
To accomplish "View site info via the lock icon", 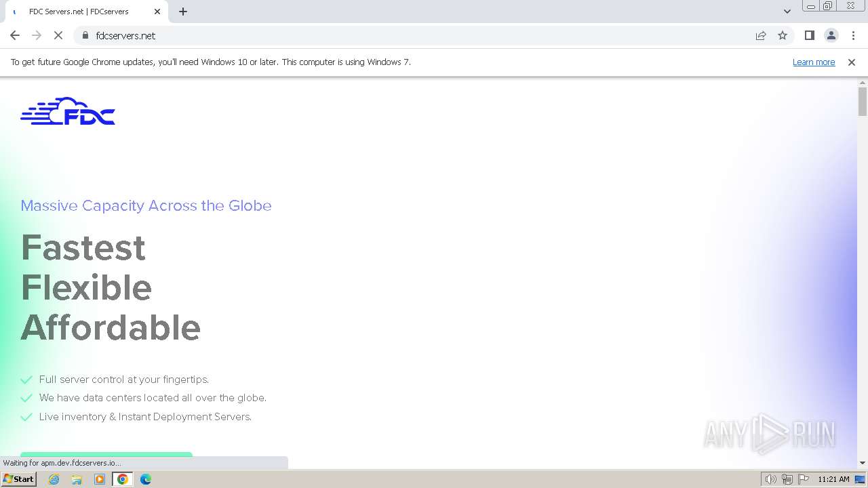I will [x=85, y=35].
